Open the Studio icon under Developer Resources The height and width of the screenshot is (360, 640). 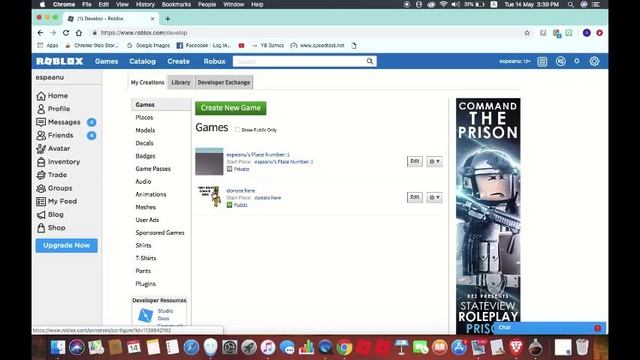(145, 315)
